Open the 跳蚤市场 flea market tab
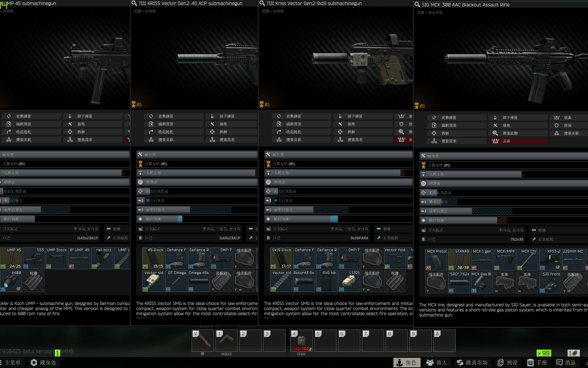Image resolution: width=588 pixels, height=368 pixels. 473,363
